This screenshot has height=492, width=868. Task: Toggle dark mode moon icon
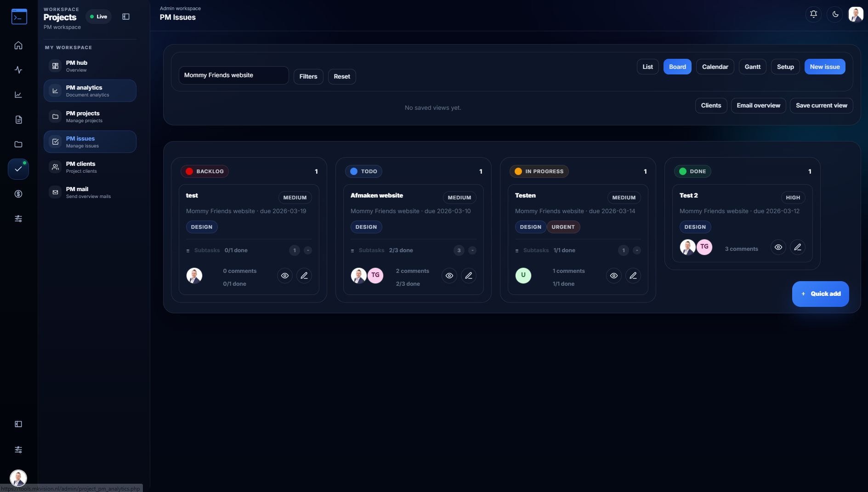click(x=835, y=14)
